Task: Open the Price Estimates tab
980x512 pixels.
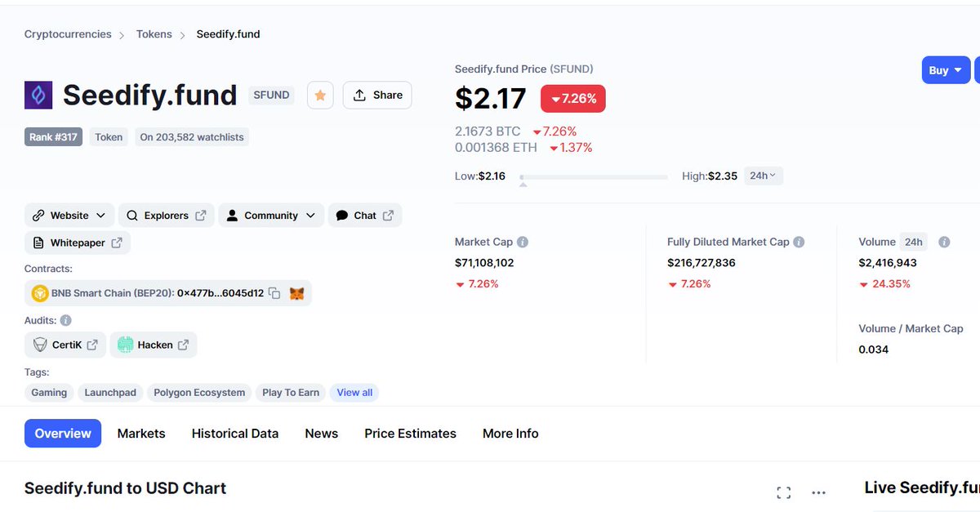Action: pos(410,434)
